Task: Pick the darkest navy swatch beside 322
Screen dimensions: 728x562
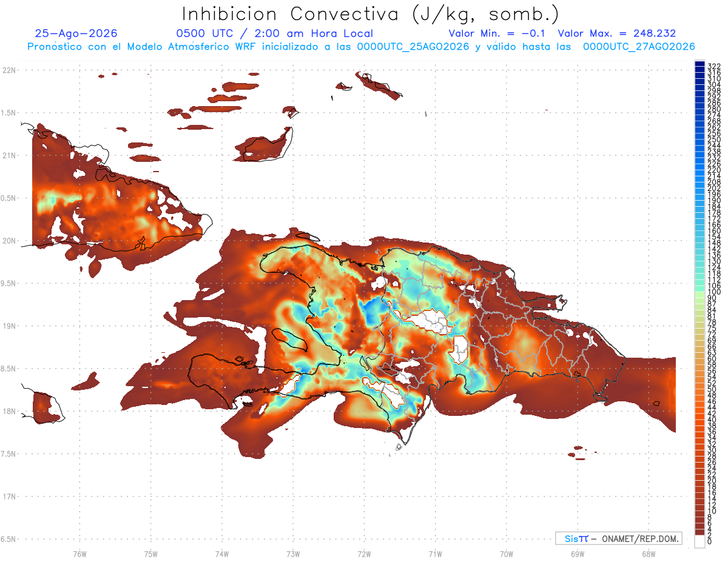Action: (699, 64)
